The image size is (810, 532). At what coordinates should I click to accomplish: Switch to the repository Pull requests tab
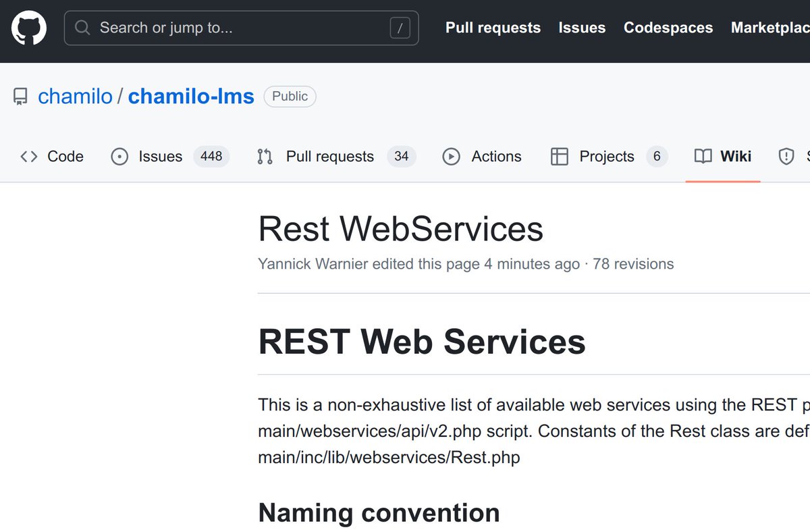point(336,157)
